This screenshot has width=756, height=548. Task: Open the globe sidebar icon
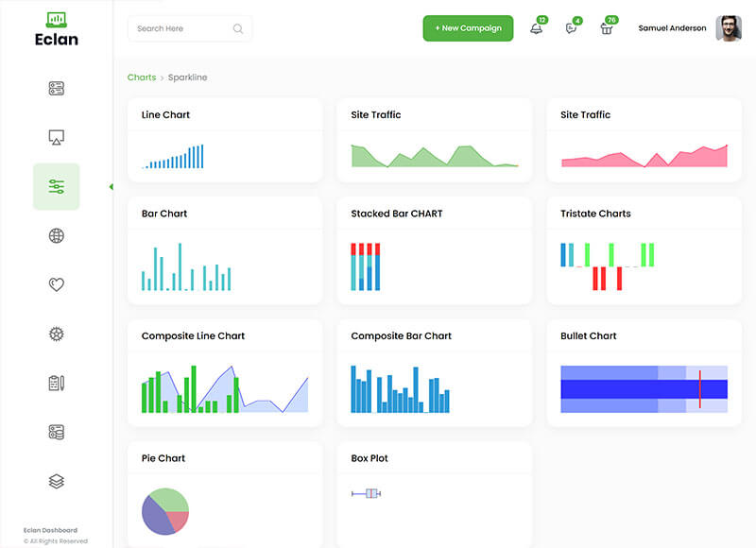(x=56, y=236)
